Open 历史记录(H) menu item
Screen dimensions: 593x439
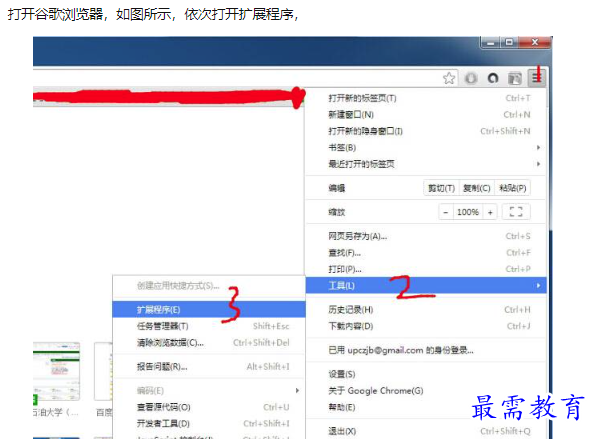pos(425,310)
